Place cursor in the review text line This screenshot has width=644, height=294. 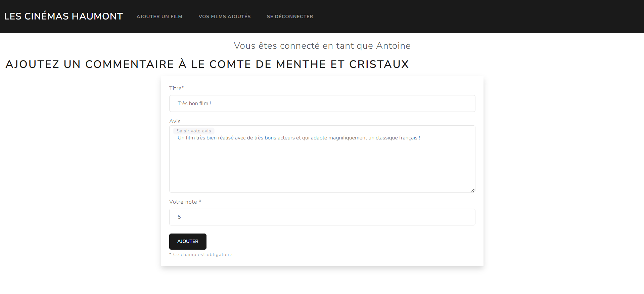point(298,138)
